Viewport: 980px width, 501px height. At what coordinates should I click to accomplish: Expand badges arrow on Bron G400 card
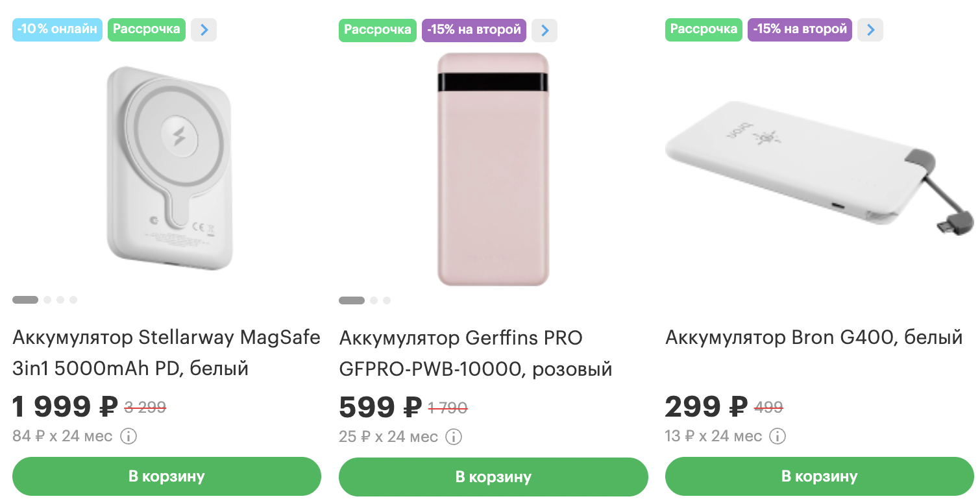coord(870,30)
